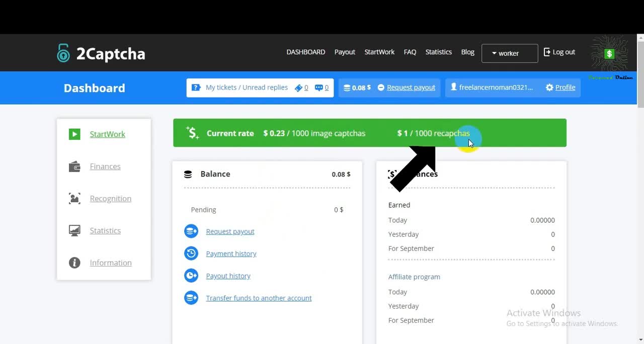Open FAQ in the top navigation
Image resolution: width=644 pixels, height=344 pixels.
tap(410, 52)
